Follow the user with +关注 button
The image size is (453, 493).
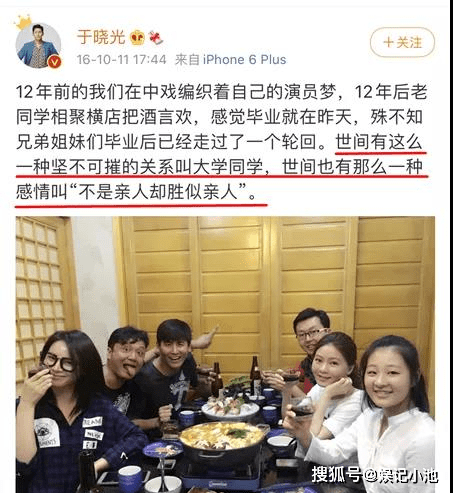[x=402, y=42]
